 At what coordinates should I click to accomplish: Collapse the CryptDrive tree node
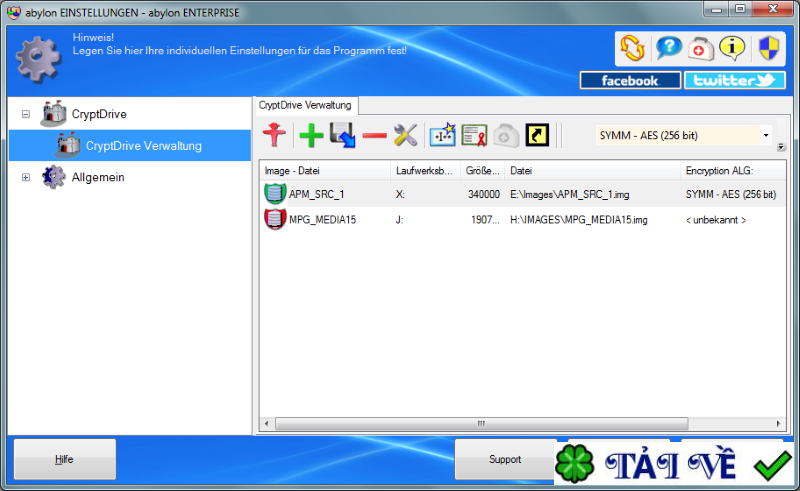[x=26, y=114]
